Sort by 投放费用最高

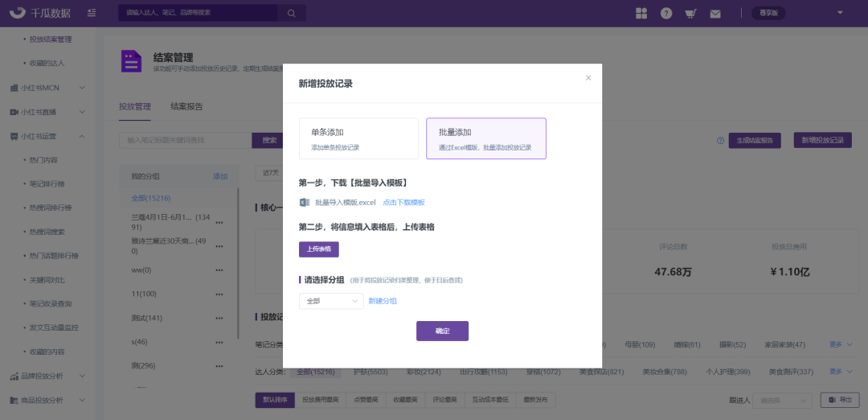point(321,400)
